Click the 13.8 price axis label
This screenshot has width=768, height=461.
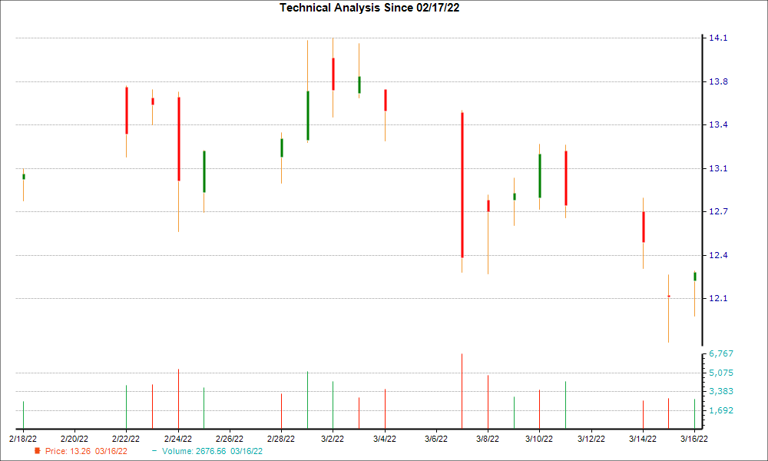(718, 82)
